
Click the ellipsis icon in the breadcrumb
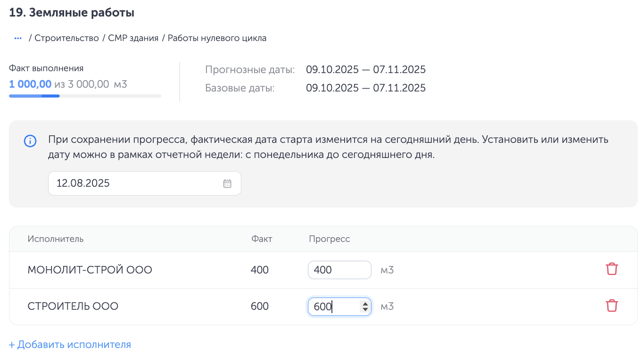[17, 38]
